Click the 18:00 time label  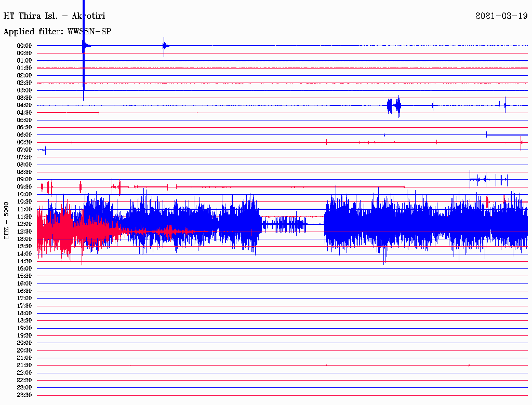coord(24,313)
